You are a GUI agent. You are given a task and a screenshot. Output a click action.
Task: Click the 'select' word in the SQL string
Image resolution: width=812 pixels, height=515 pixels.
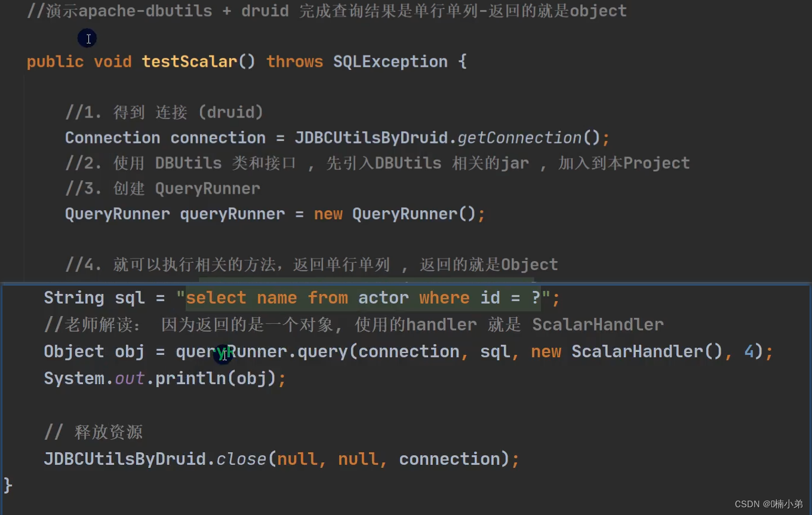point(216,298)
